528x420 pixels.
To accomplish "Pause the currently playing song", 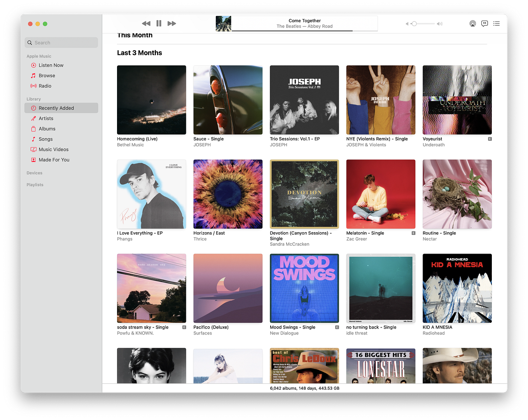I will click(159, 23).
